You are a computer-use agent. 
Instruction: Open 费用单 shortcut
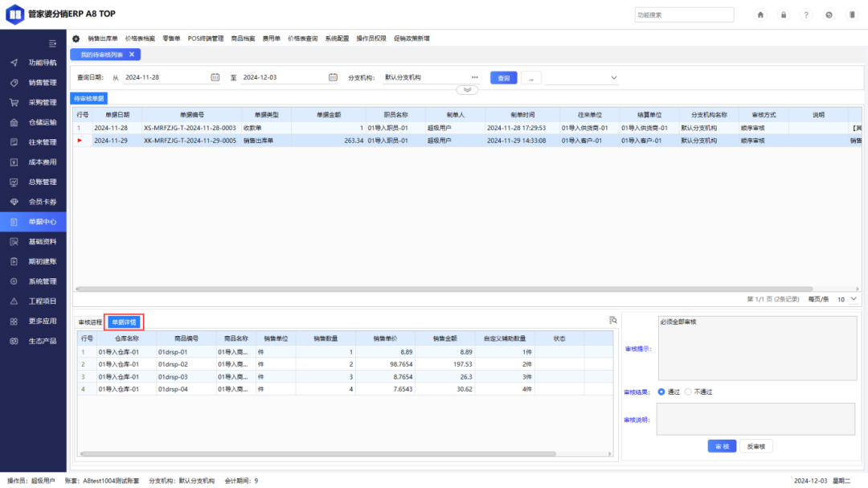pos(272,39)
